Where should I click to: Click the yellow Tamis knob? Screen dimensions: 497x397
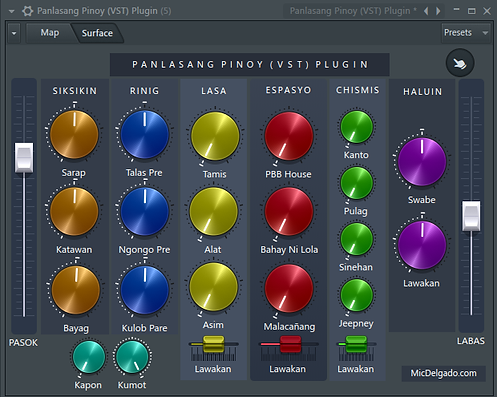pyautogui.click(x=215, y=136)
